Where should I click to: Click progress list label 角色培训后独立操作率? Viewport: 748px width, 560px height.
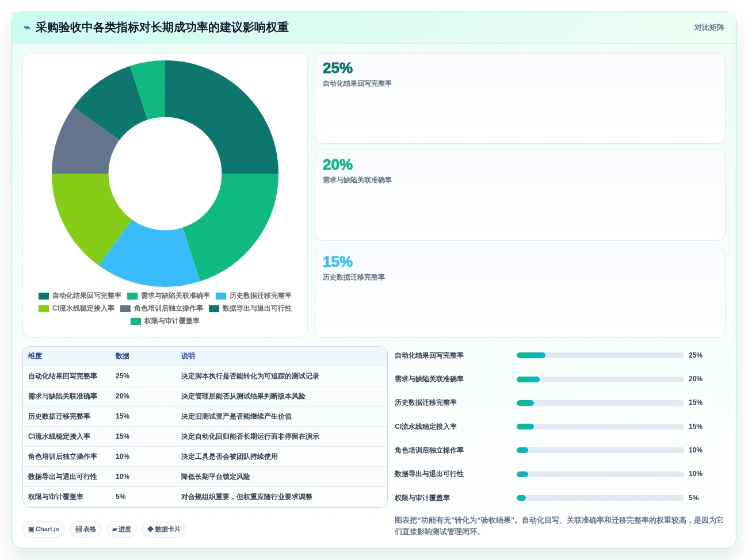(429, 450)
